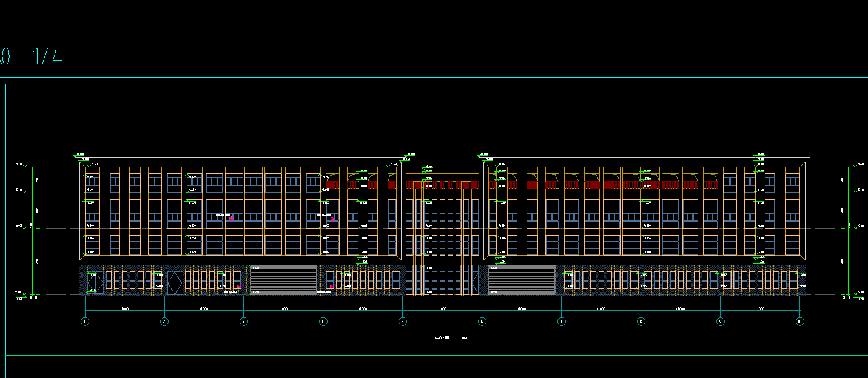
Task: Click the diamond-glazed double door near axis 2
Action: click(x=175, y=283)
